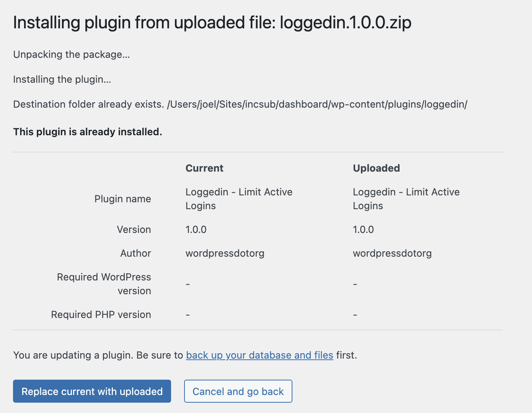Click the Uploaded column header
This screenshot has width=532, height=413.
(x=376, y=168)
